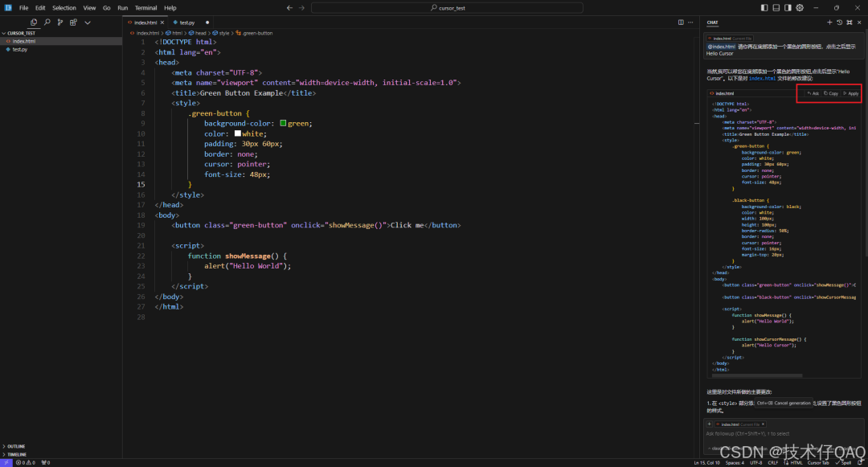Open remote window status bar icon
868x467 pixels.
tap(6, 462)
